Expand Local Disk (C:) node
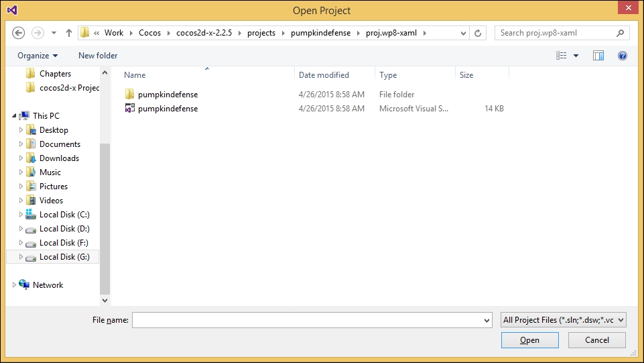 (21, 215)
